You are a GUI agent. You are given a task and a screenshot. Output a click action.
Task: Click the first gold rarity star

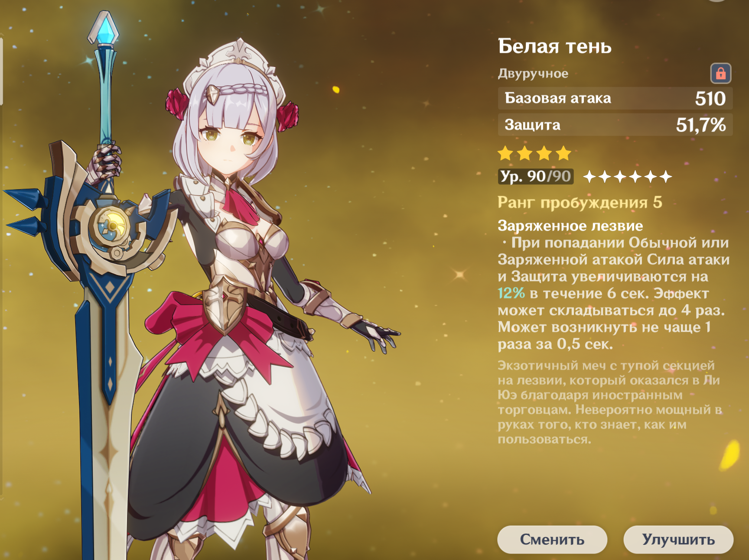pyautogui.click(x=505, y=153)
